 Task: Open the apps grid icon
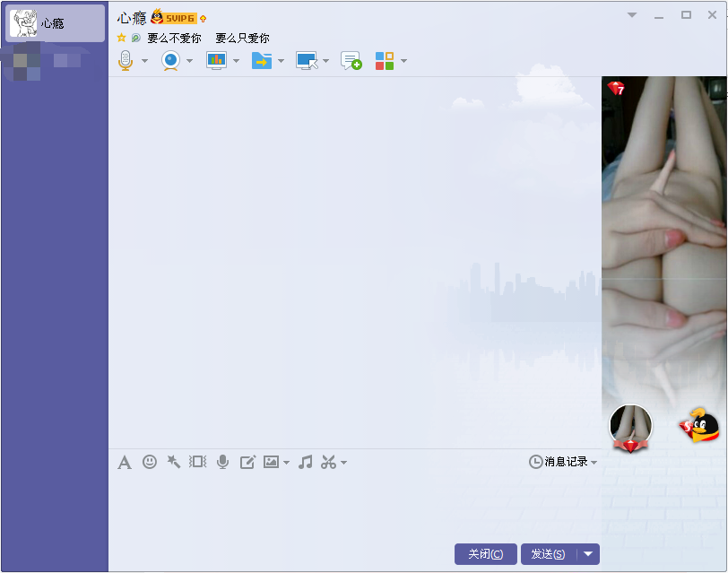pyautogui.click(x=385, y=61)
